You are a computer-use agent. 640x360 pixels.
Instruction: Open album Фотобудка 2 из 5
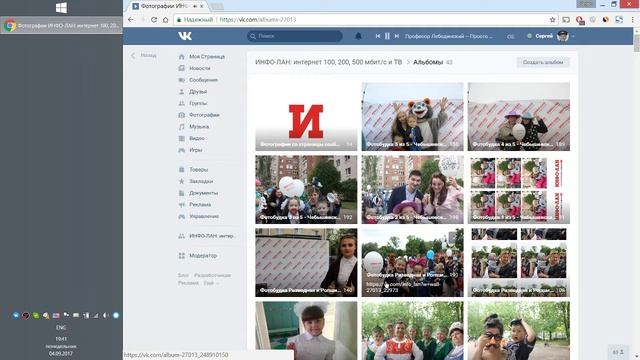click(x=413, y=189)
